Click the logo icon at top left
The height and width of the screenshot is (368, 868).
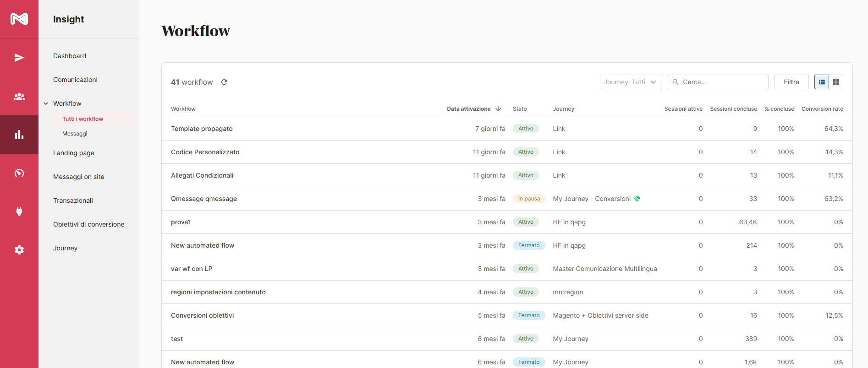coord(19,19)
